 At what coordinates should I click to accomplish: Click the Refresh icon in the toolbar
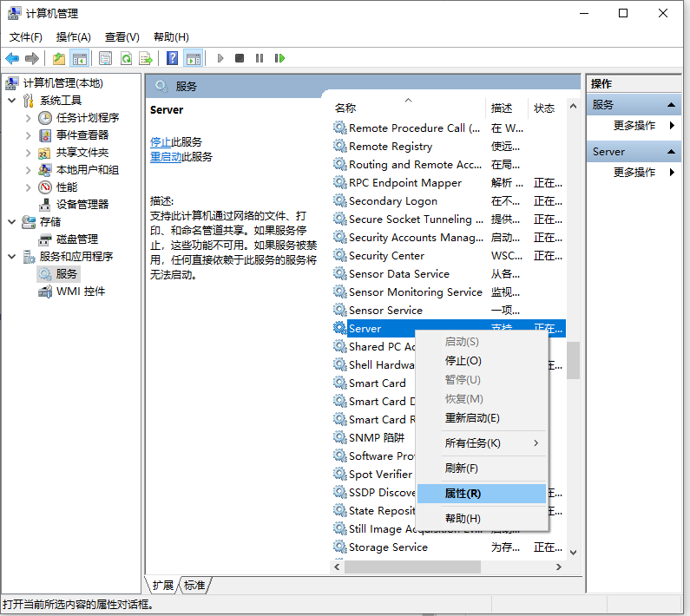click(x=126, y=58)
